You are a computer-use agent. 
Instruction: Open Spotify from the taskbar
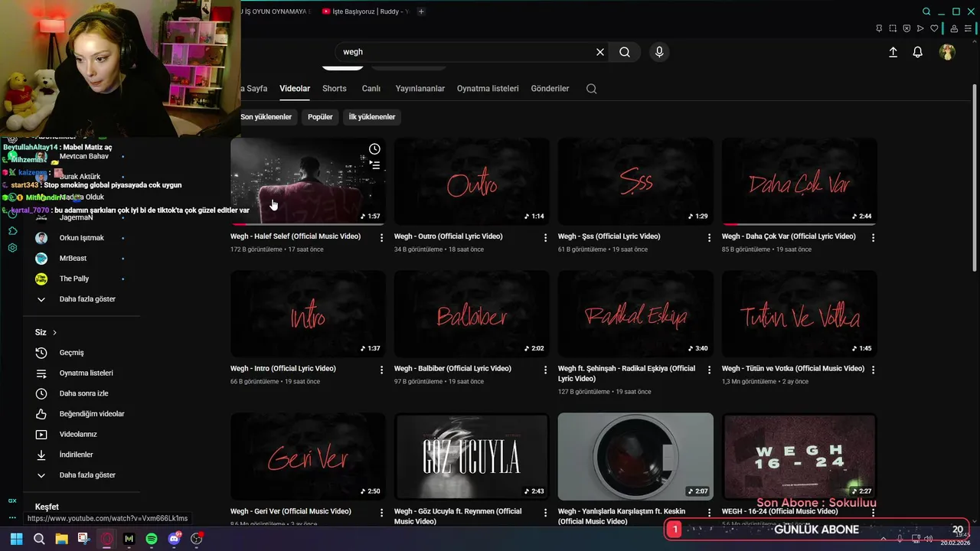click(152, 539)
